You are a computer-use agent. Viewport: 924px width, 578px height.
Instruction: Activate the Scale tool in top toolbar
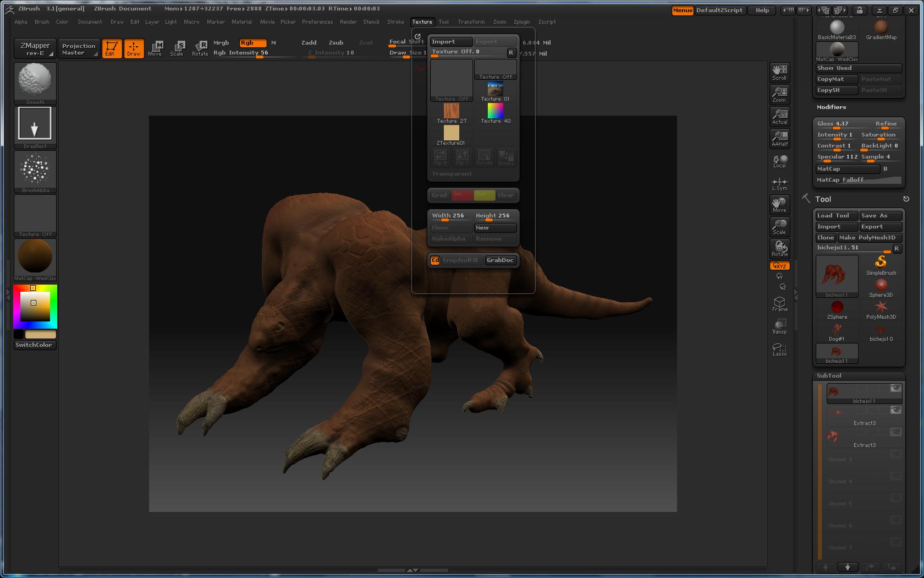click(x=177, y=48)
